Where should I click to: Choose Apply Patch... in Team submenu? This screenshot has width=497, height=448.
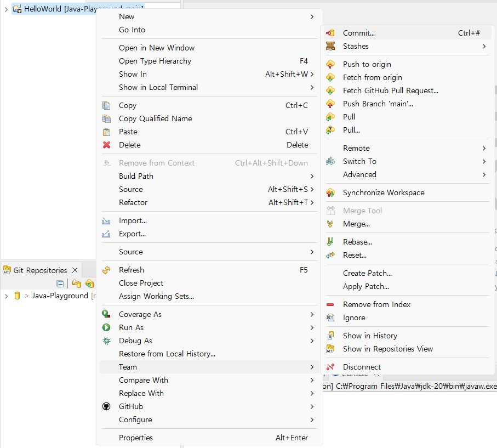408,286
